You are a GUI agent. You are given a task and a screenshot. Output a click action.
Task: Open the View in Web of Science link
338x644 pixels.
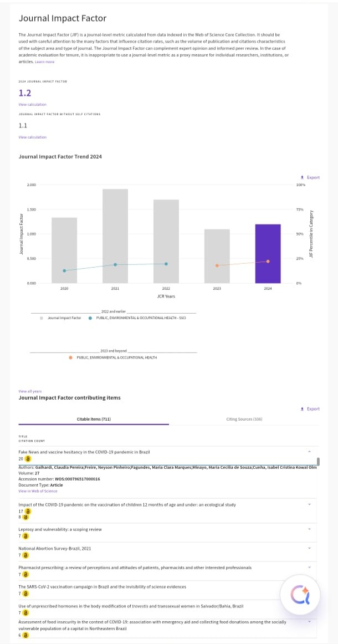click(x=38, y=491)
